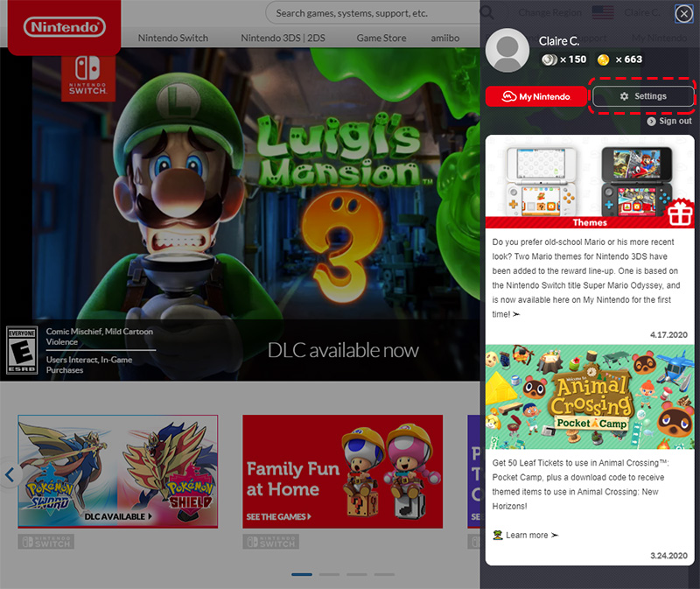Click the search games input field

373,13
